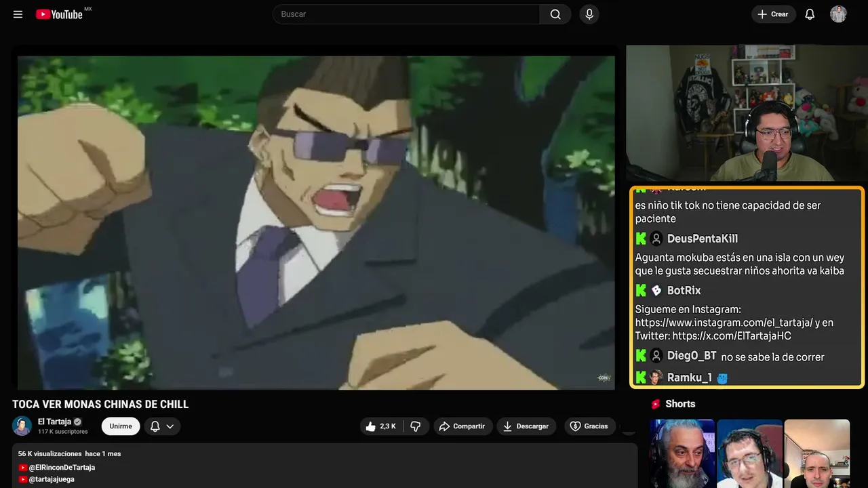868x488 pixels.
Task: Open the notifications bell in the header
Action: [x=810, y=14]
